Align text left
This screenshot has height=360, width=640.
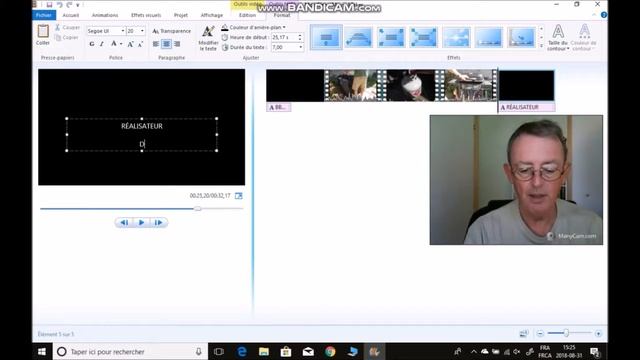(x=156, y=44)
